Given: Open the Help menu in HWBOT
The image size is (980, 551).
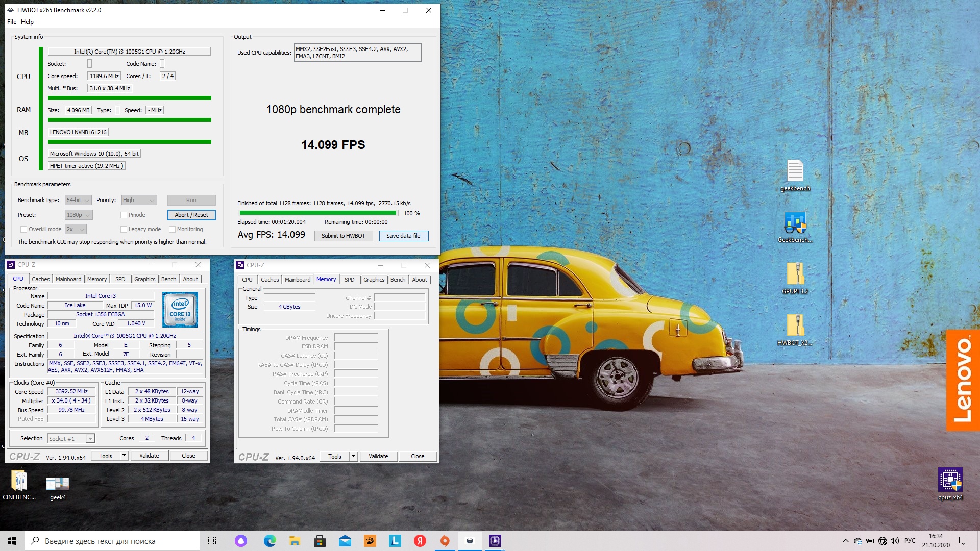Looking at the screenshot, I should click(27, 22).
